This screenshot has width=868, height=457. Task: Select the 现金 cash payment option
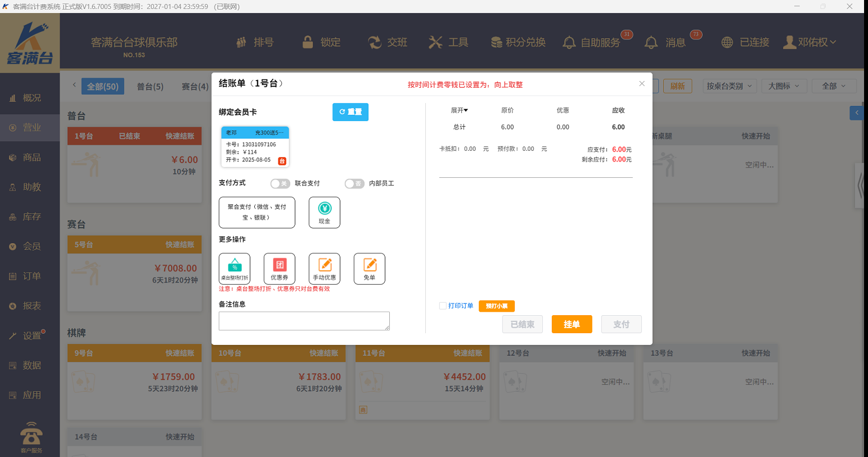(324, 212)
